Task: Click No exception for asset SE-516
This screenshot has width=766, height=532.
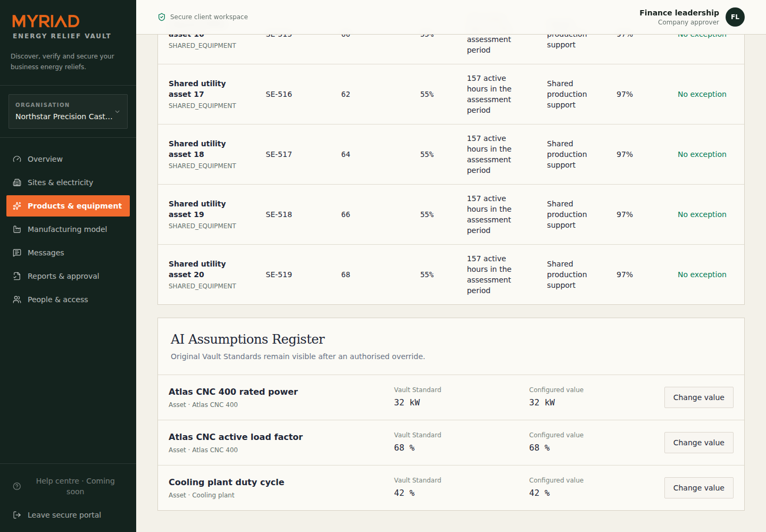Action: (x=702, y=94)
